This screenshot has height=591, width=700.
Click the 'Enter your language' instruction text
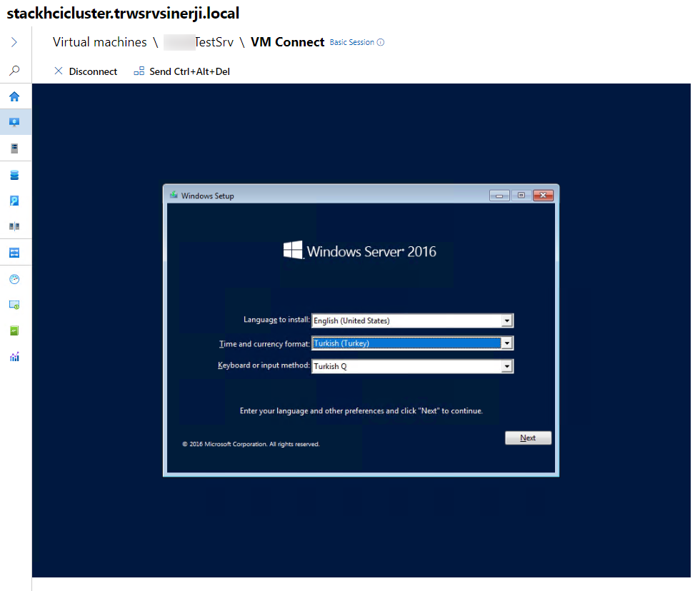click(x=361, y=411)
